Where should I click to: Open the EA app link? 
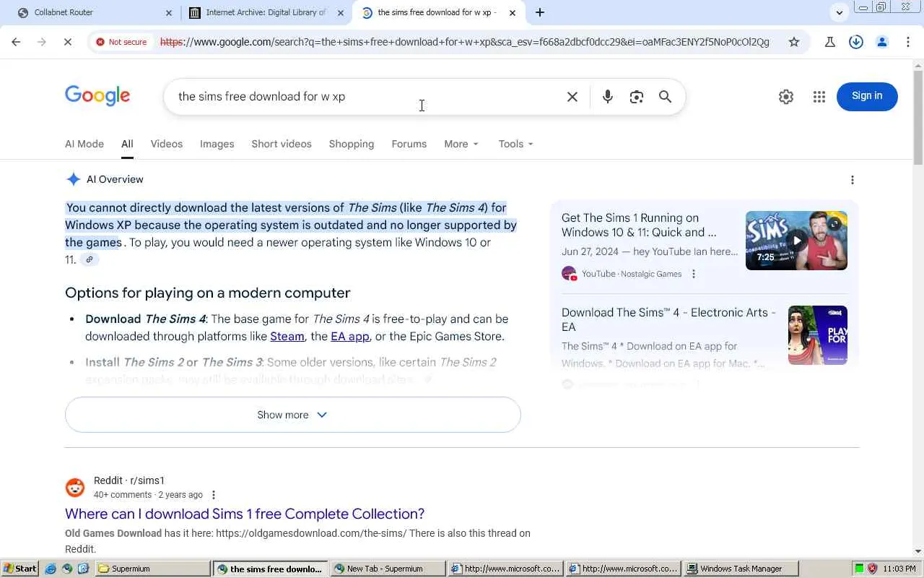pyautogui.click(x=350, y=337)
